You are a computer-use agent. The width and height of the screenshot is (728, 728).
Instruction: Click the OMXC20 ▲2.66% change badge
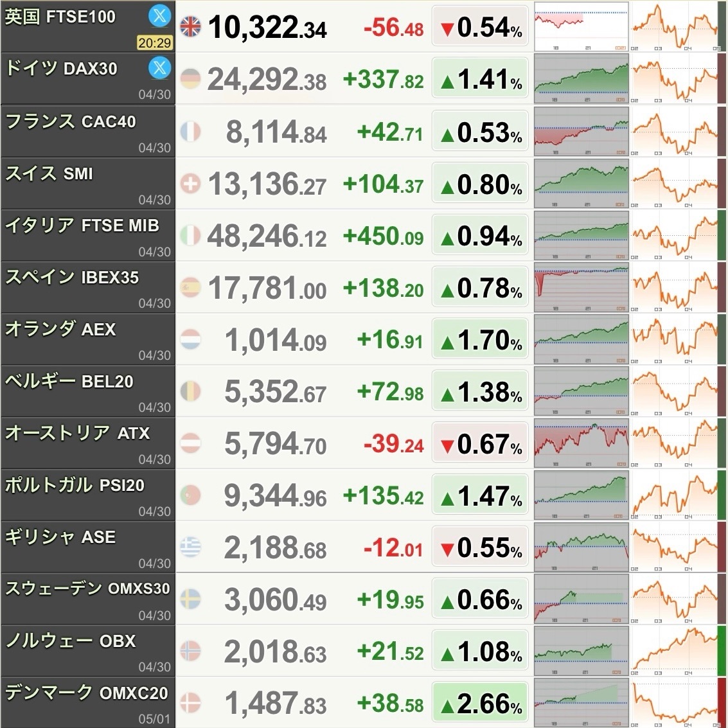[x=480, y=702]
